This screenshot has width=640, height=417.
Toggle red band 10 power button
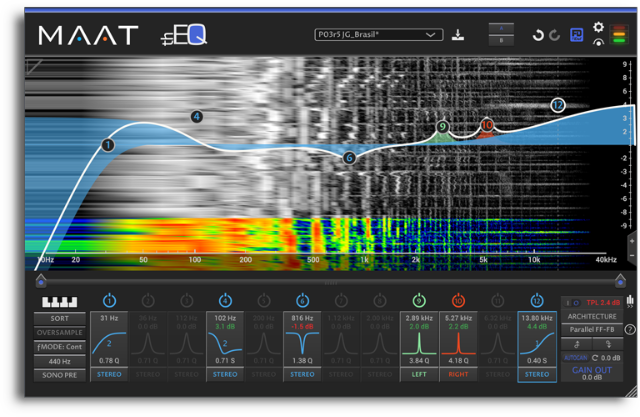point(458,301)
